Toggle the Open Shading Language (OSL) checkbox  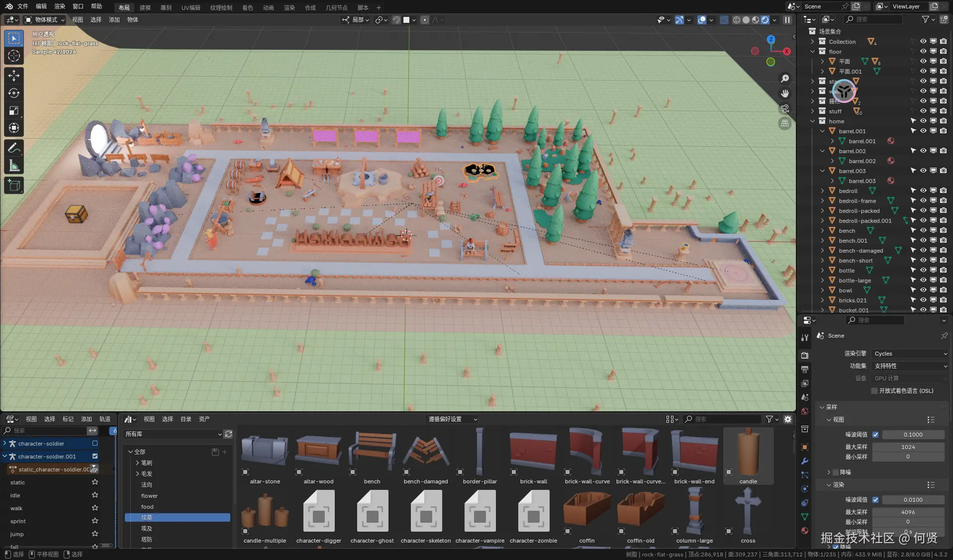click(x=874, y=391)
